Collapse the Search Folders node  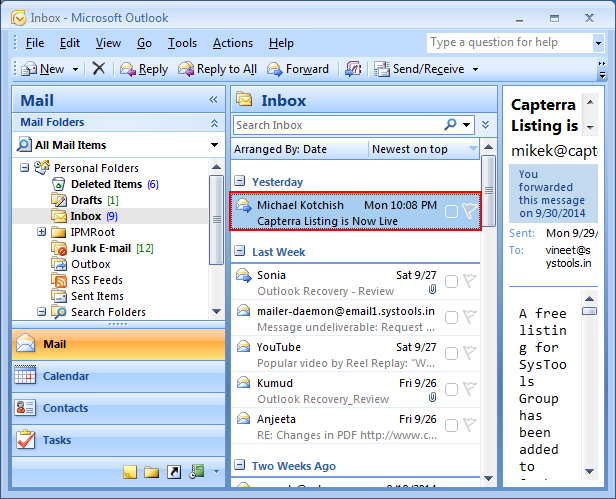(x=41, y=312)
